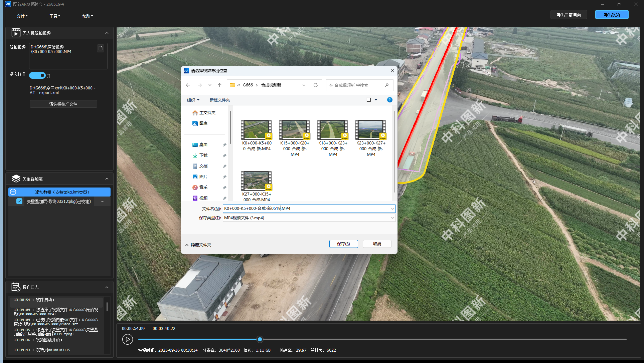Image resolution: width=644 pixels, height=363 pixels.
Task: Refresh the folder view
Action: click(x=316, y=85)
